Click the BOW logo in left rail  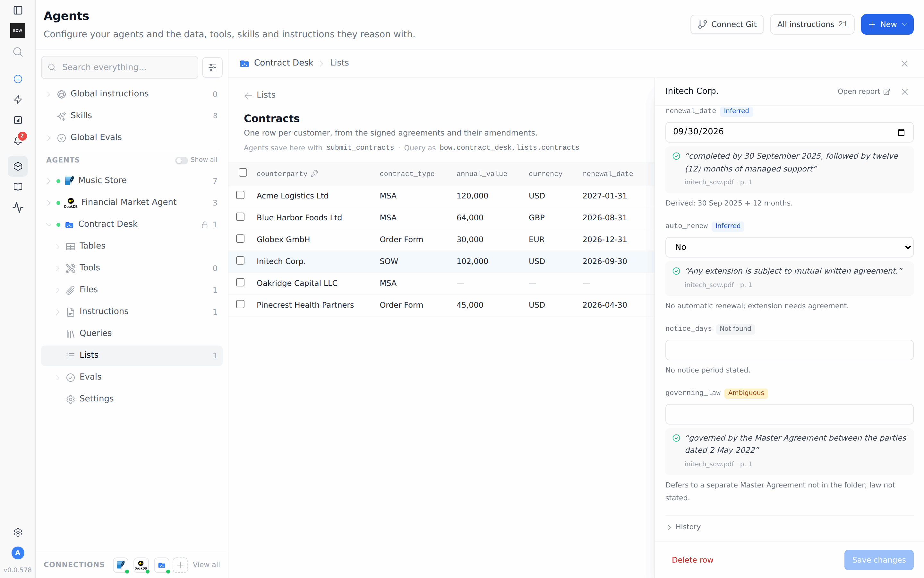pos(18,31)
